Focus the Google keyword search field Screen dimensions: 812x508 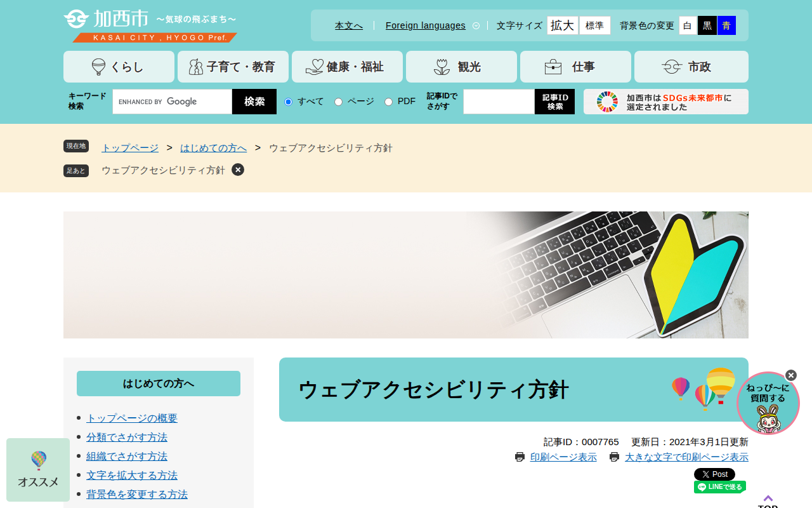point(173,102)
